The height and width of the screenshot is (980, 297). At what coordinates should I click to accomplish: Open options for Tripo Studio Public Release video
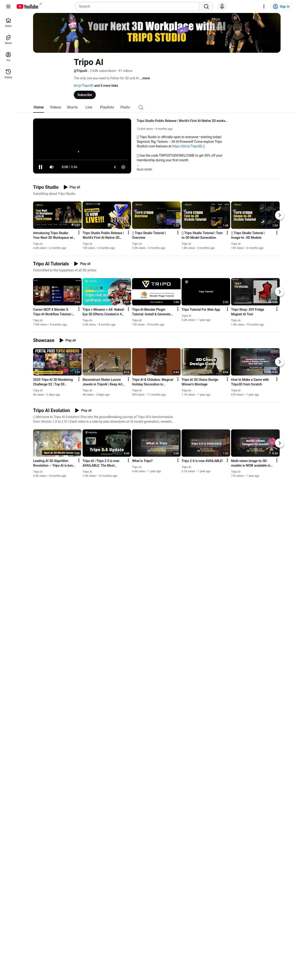[128, 233]
